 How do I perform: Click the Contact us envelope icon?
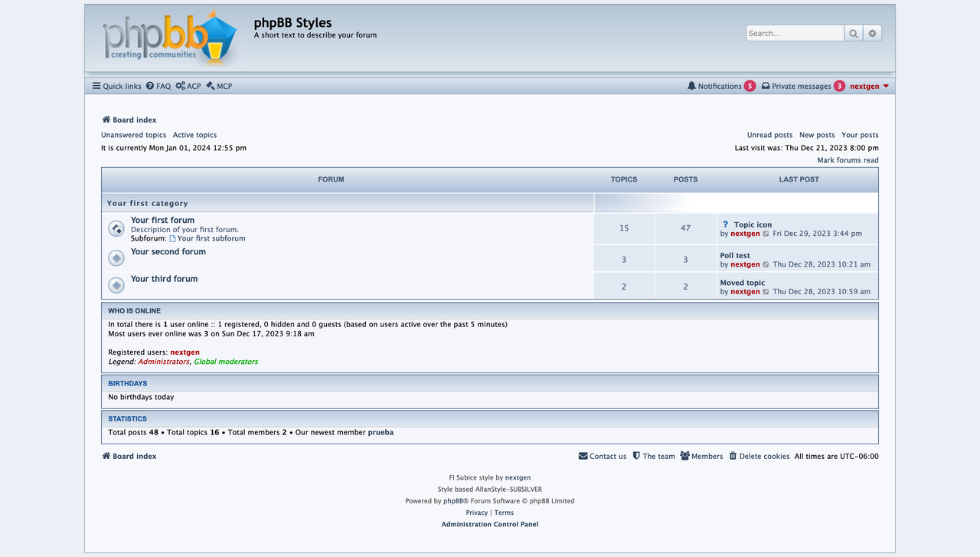click(583, 456)
